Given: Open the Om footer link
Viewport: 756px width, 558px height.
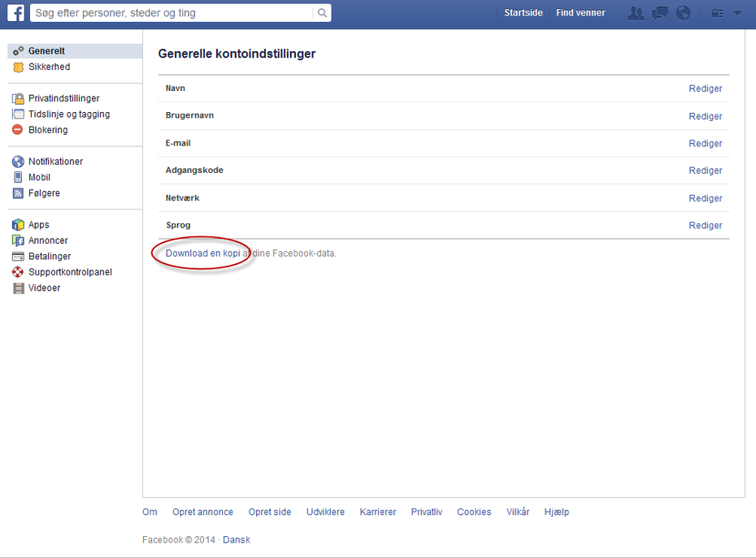Looking at the screenshot, I should click(x=150, y=512).
